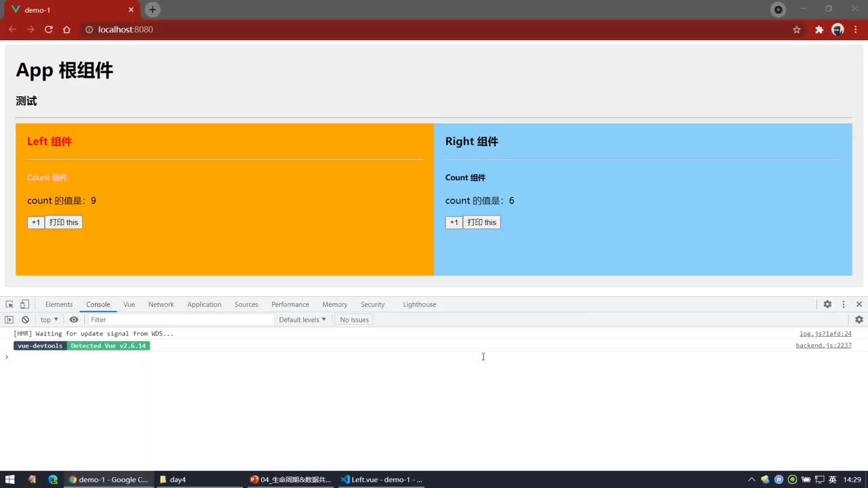Image resolution: width=868 pixels, height=488 pixels.
Task: Open the Windows Start menu
Action: 10,479
